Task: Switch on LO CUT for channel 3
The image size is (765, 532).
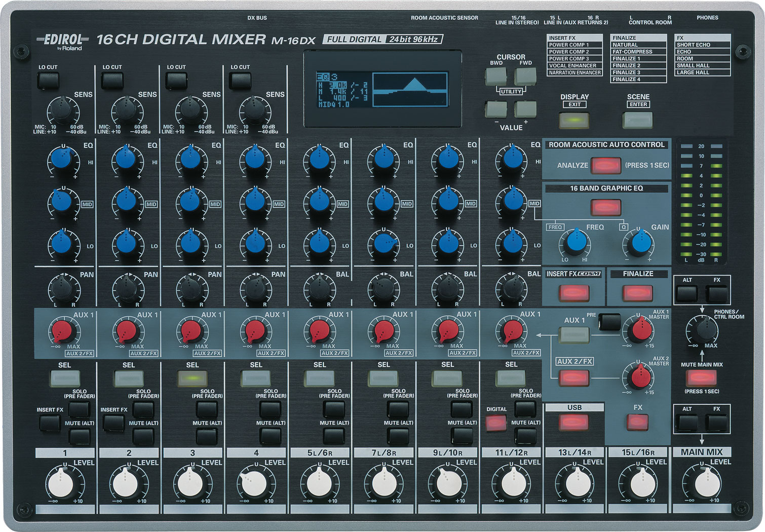Action: (176, 81)
